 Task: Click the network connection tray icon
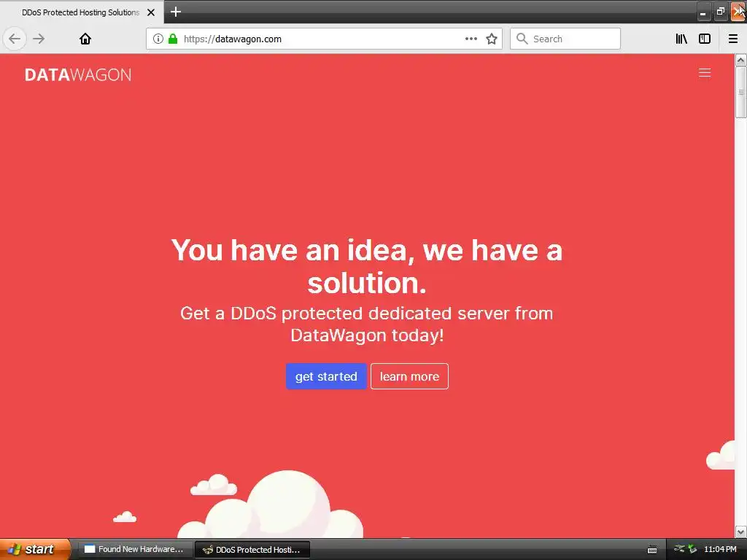coord(679,548)
